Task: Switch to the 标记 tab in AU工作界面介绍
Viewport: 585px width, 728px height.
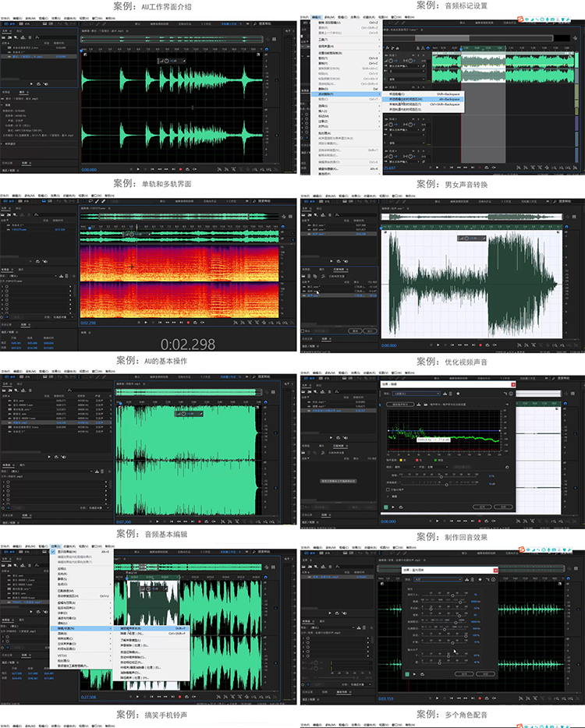Action: tap(19, 31)
